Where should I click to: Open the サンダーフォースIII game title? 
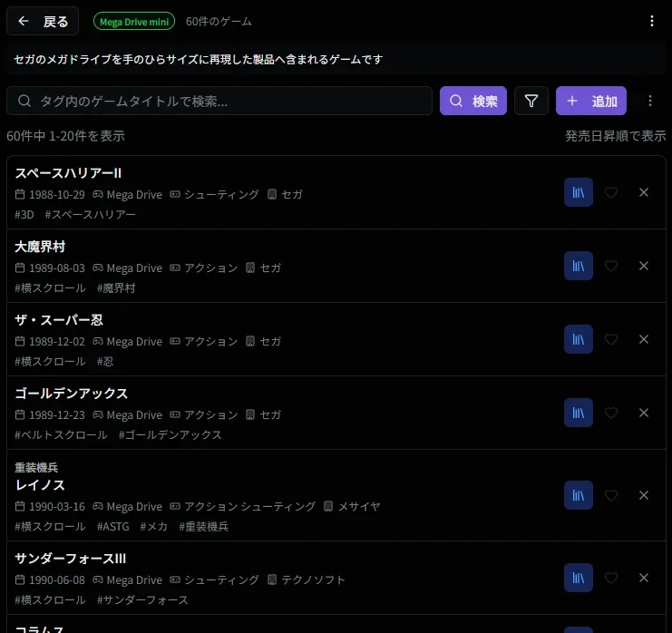pyautogui.click(x=71, y=559)
